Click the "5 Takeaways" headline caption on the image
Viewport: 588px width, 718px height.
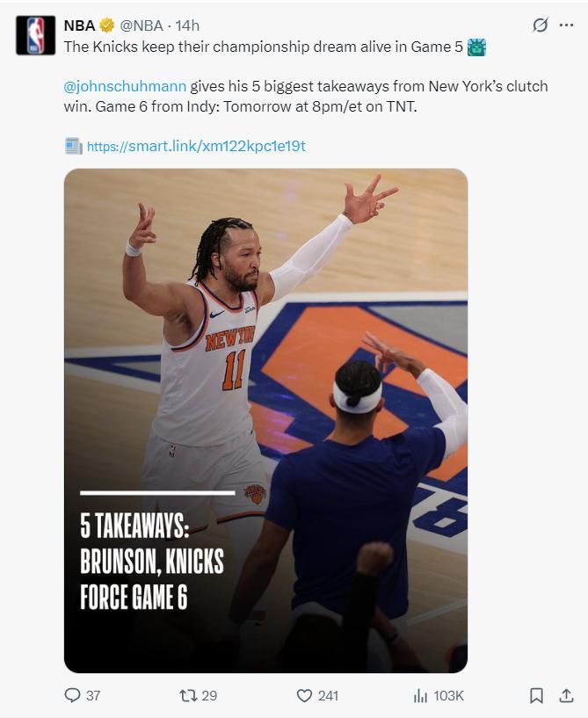(x=151, y=562)
